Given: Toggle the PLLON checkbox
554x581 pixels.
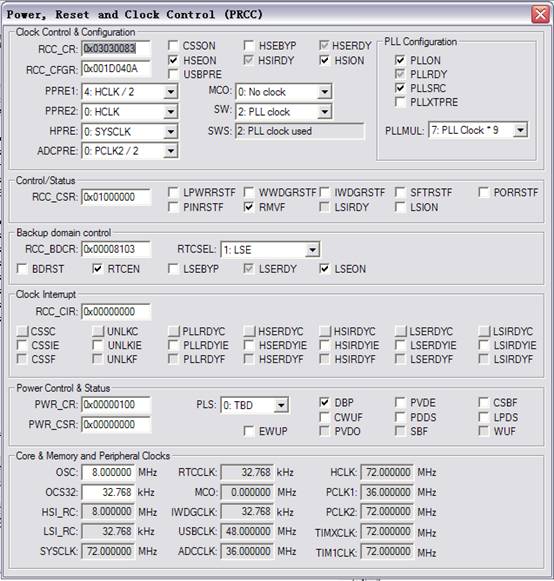Looking at the screenshot, I should 399,60.
